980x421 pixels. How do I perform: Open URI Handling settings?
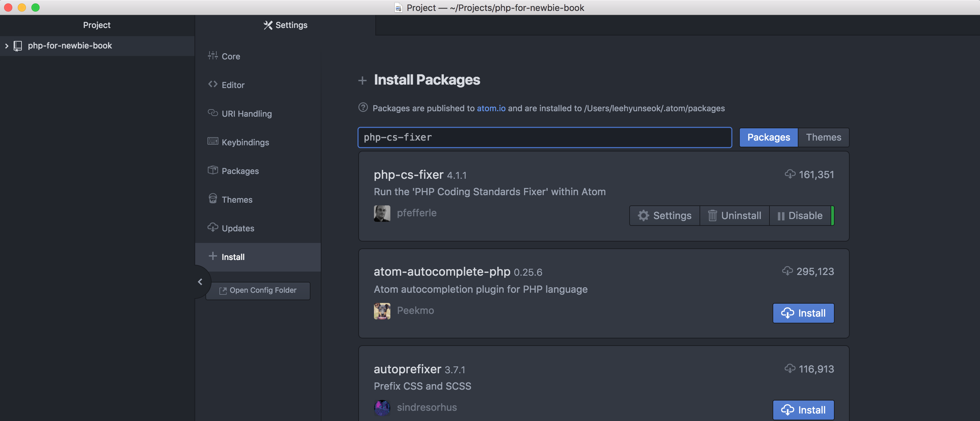coord(247,113)
